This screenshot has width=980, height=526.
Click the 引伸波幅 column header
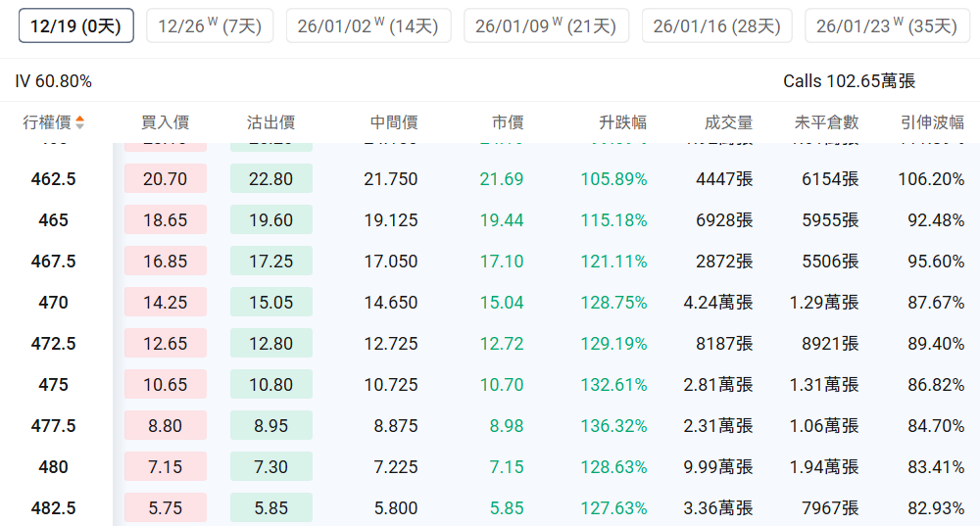[x=932, y=122]
